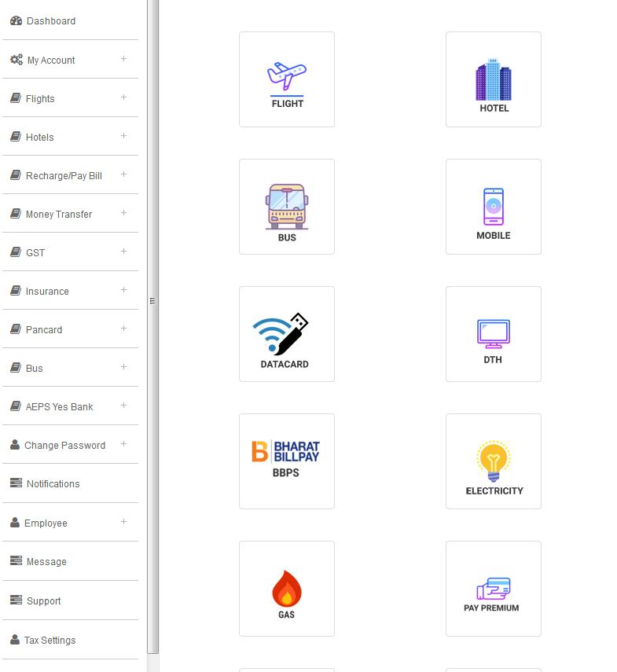
Task: Expand the Money Transfer plus icon
Action: coord(123,213)
